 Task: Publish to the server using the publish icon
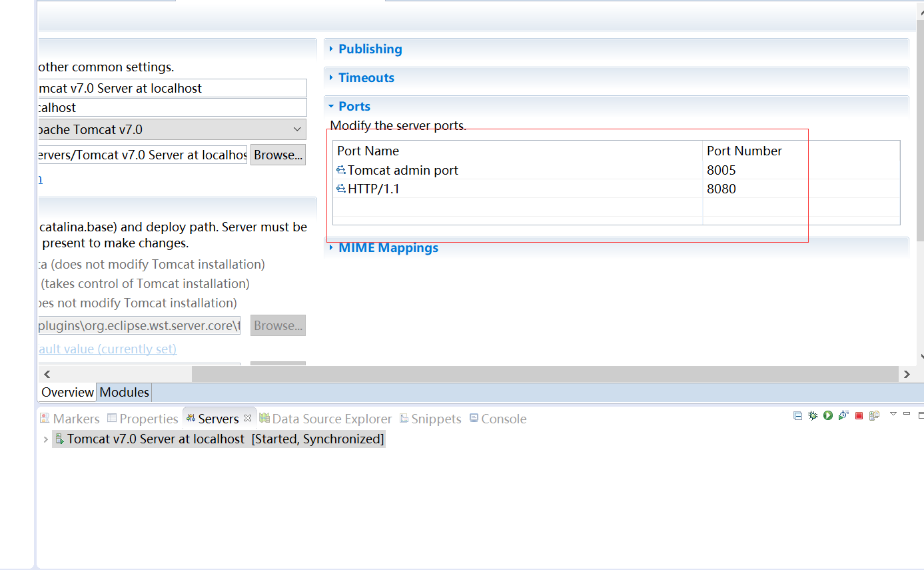point(874,415)
